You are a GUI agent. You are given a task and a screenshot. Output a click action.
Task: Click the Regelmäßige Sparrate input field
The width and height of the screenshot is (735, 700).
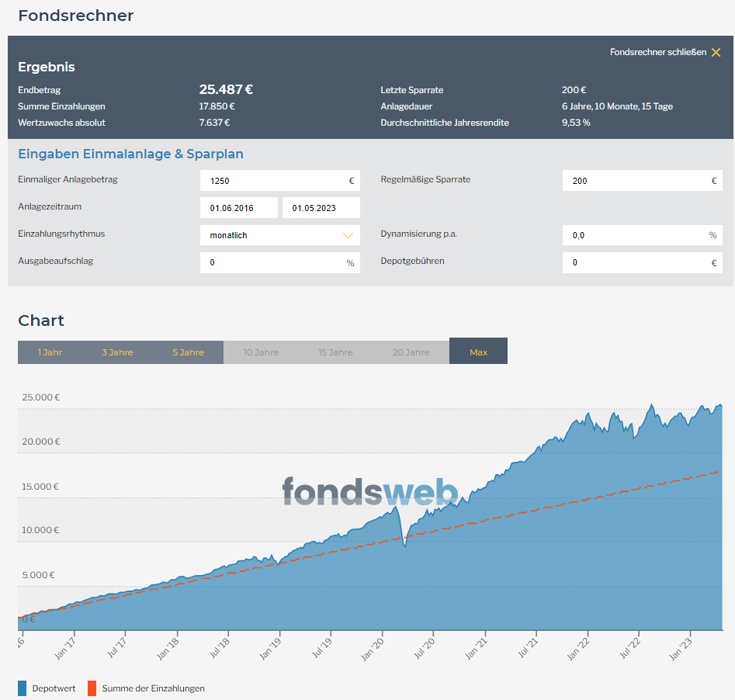point(642,181)
